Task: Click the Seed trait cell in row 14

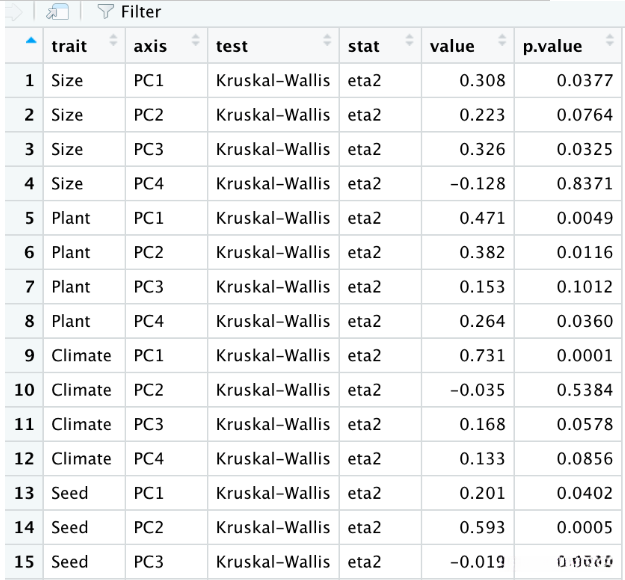Action: click(70, 527)
